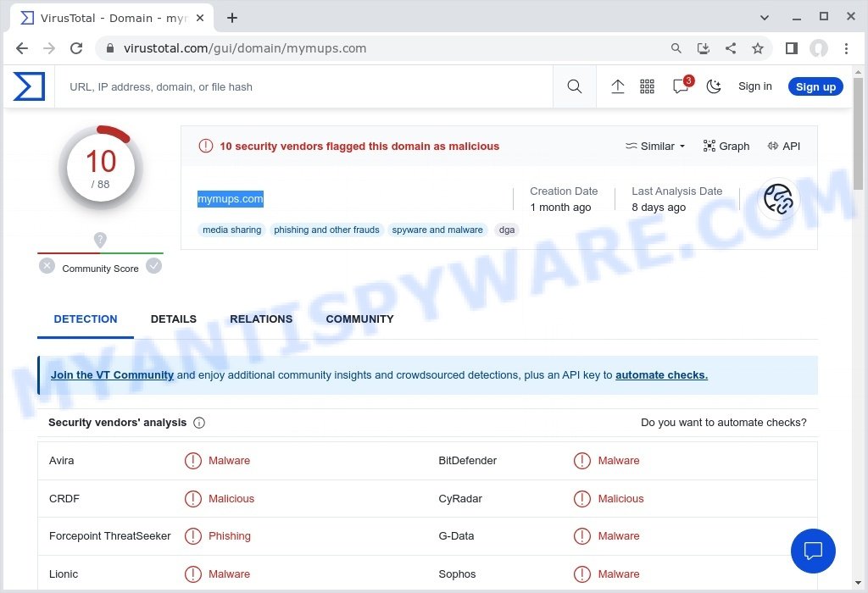The image size is (868, 593).
Task: Click the VirusTotal logo
Action: [29, 86]
